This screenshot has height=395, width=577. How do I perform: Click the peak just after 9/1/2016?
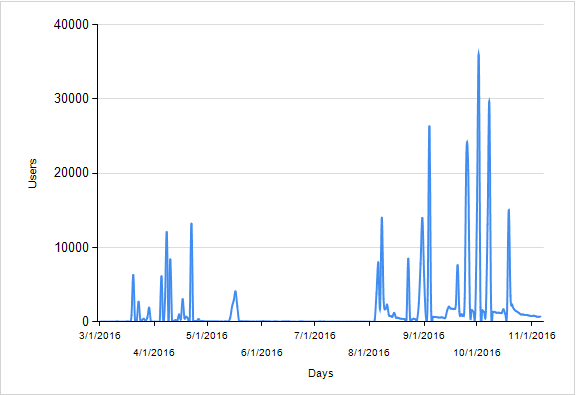(429, 127)
